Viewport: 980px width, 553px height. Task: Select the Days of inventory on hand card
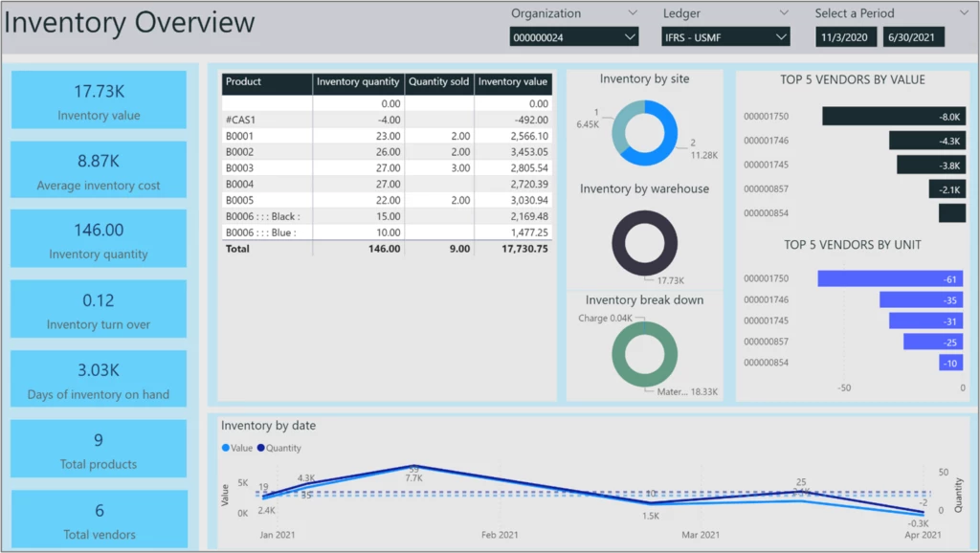(98, 379)
